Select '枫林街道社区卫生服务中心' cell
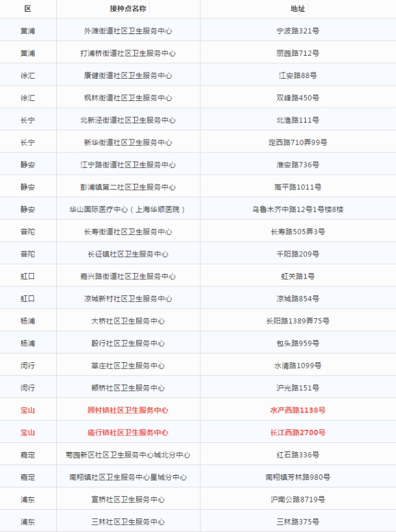 pos(128,98)
